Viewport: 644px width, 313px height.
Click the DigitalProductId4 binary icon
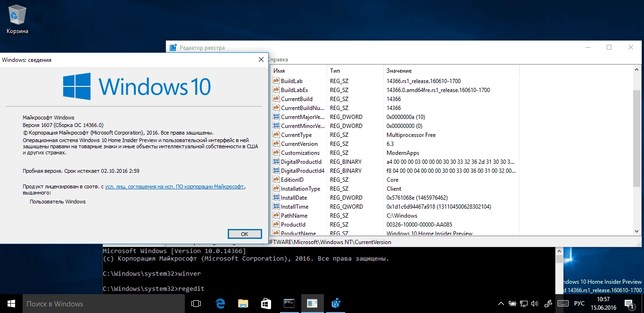coord(276,170)
